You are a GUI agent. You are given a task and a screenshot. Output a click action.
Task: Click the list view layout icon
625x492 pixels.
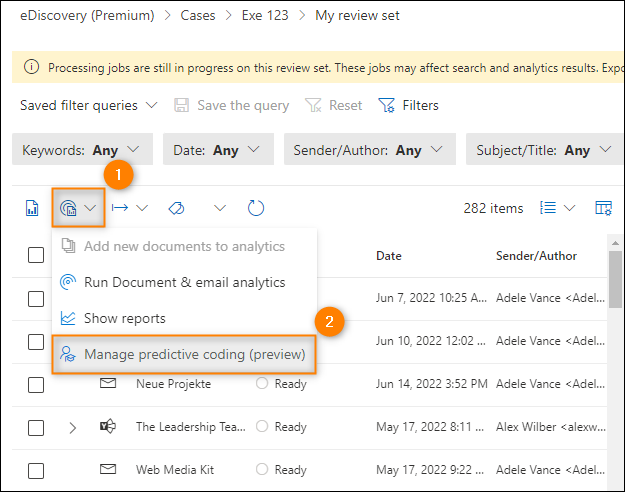(x=548, y=208)
